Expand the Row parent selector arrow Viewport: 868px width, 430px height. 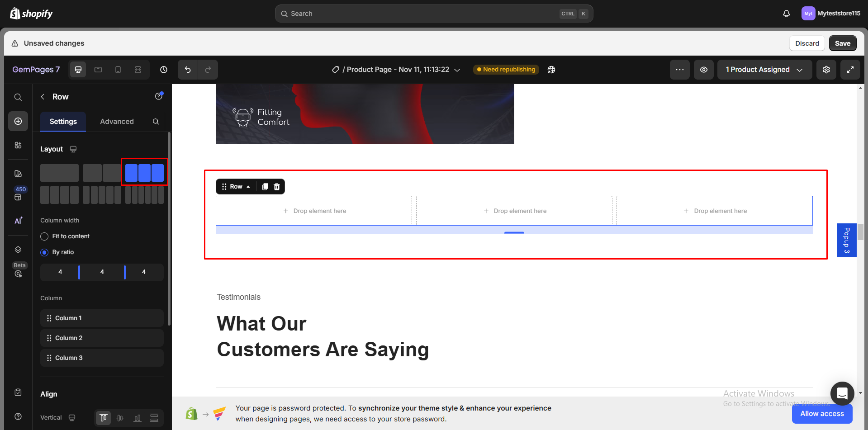248,187
